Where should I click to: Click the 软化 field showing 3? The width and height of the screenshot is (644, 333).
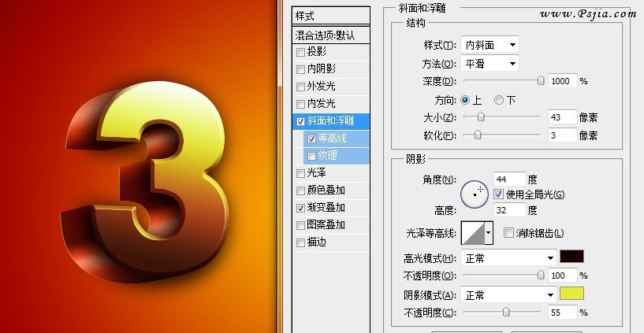point(562,135)
